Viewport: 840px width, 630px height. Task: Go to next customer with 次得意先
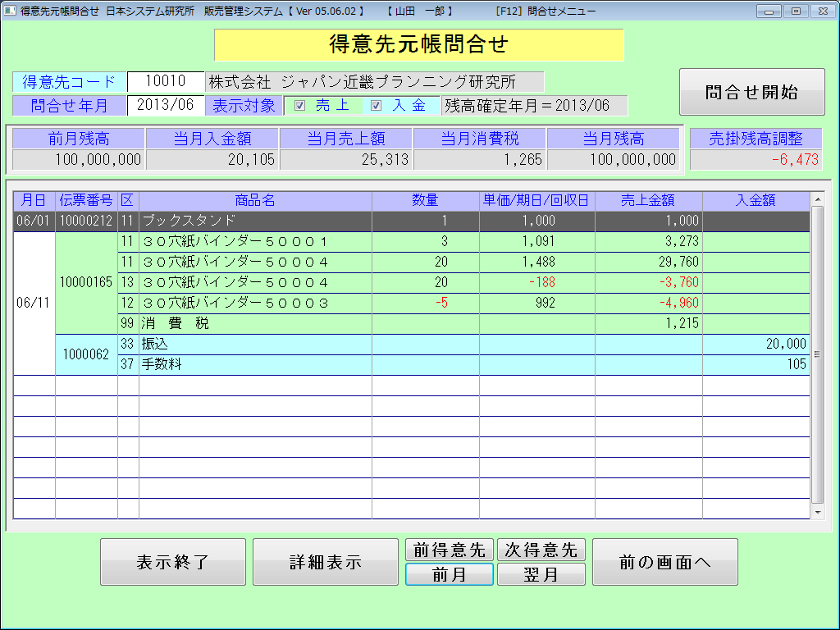pyautogui.click(x=541, y=550)
